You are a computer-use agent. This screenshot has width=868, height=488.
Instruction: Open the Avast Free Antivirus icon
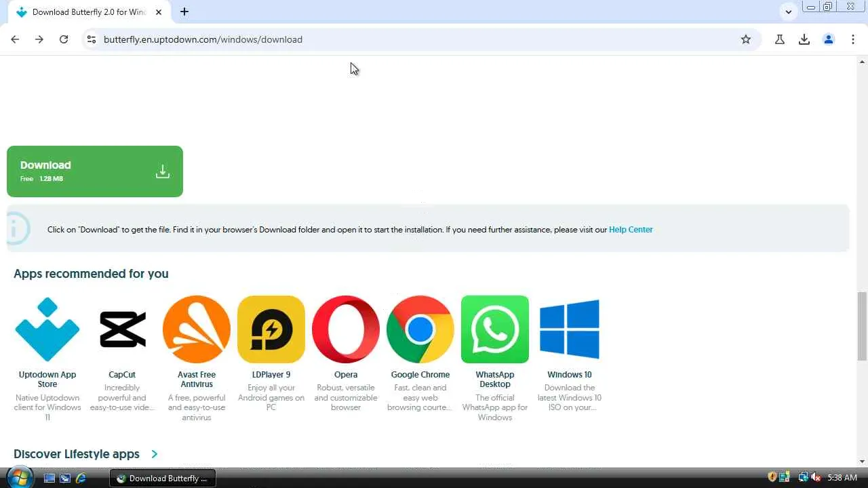tap(197, 329)
